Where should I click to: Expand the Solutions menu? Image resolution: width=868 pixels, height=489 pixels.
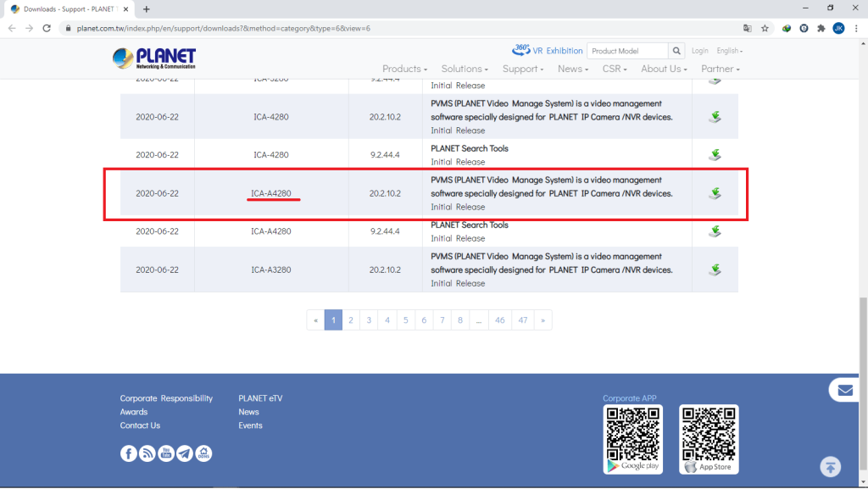coord(465,69)
